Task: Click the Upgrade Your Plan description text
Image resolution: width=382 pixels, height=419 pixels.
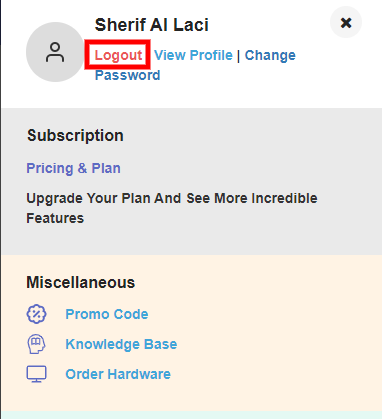Action: pos(172,208)
